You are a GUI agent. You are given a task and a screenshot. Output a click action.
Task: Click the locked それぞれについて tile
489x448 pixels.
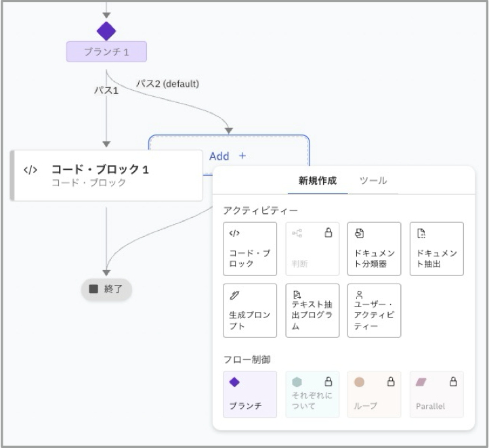pyautogui.click(x=312, y=395)
